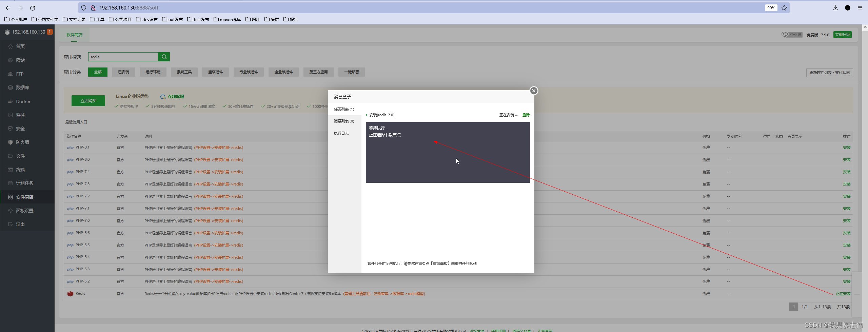Click the 90% zoom indicator in address bar
The height and width of the screenshot is (332, 868).
[771, 8]
